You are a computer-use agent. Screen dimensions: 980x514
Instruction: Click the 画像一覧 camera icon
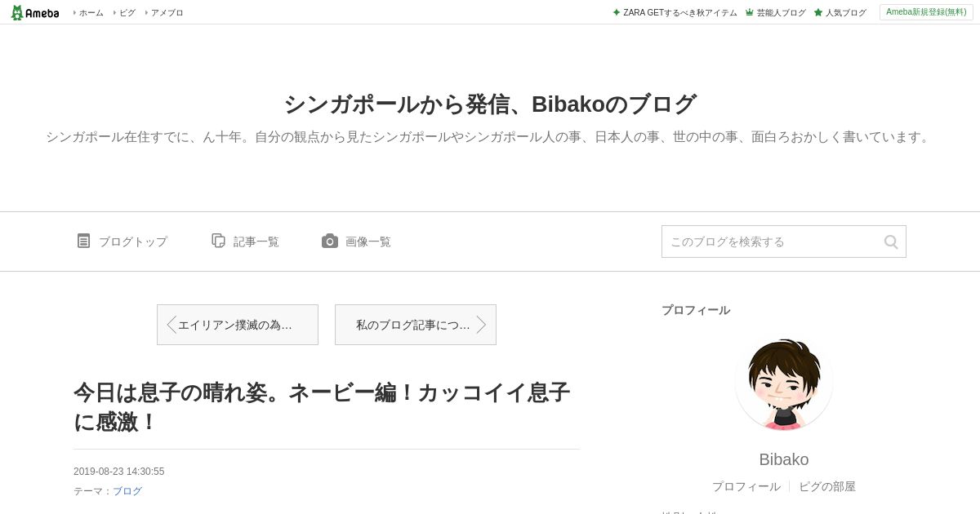pyautogui.click(x=330, y=241)
